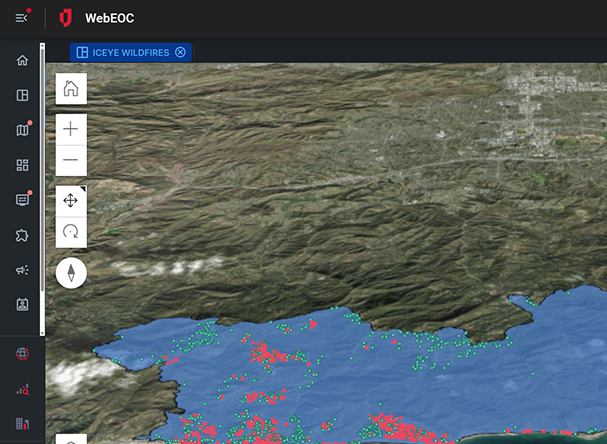Open the boards layout sidebar icon
607x444 pixels.
pos(22,96)
